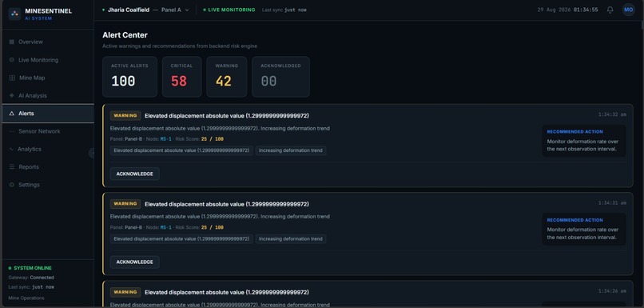Click the 'Gateway: Connected' status line
The image size is (644, 308).
coord(31,278)
